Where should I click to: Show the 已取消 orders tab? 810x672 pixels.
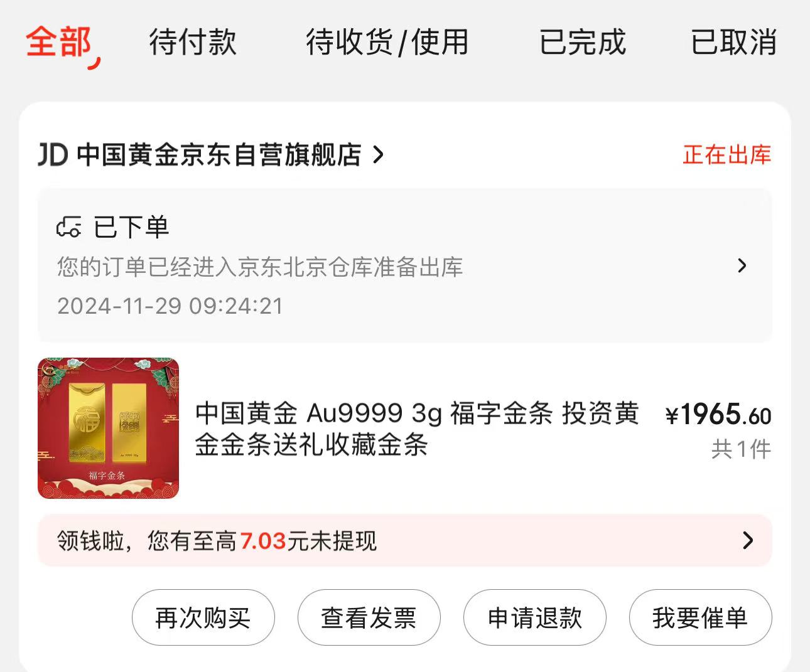[734, 43]
